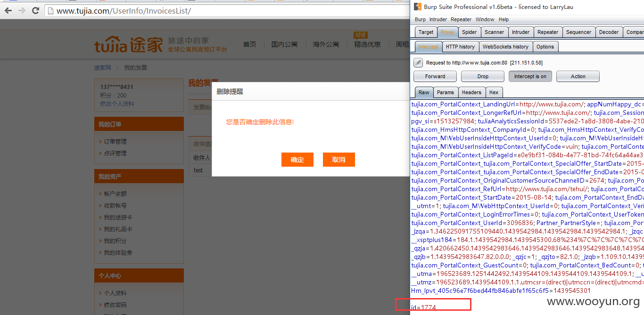The image size is (644, 315).
Task: Open the Intruder menu in menu bar
Action: (438, 19)
